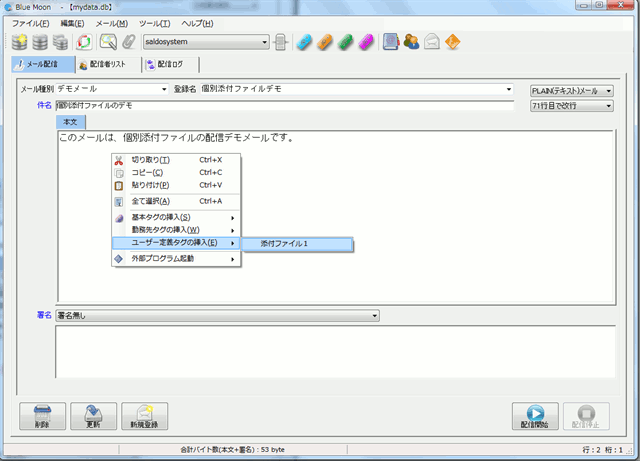Click the 件名 subject input field
This screenshot has height=461, width=640.
pos(280,105)
